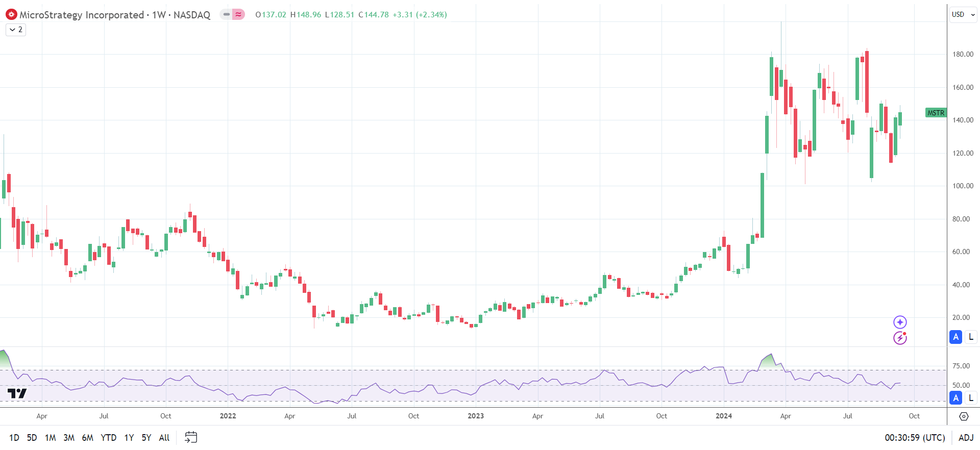Click the 100.00 price axis label

[x=963, y=186]
